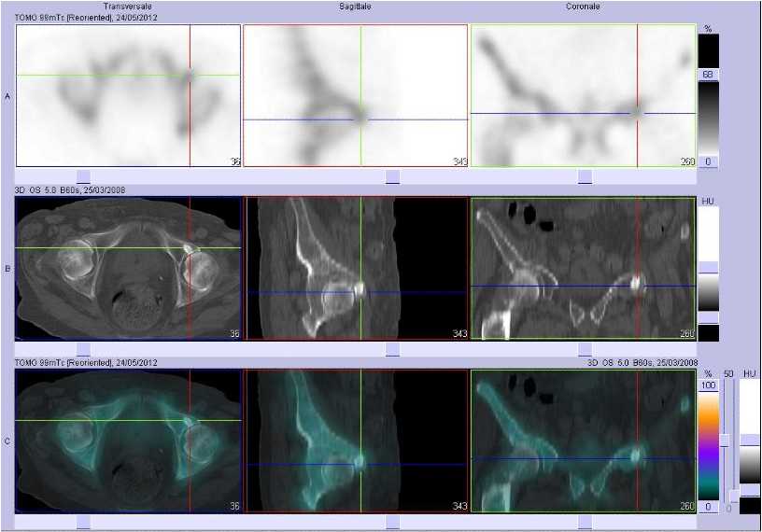Select the row C fused sagittal view
The height and width of the screenshot is (532, 762).
[355, 441]
